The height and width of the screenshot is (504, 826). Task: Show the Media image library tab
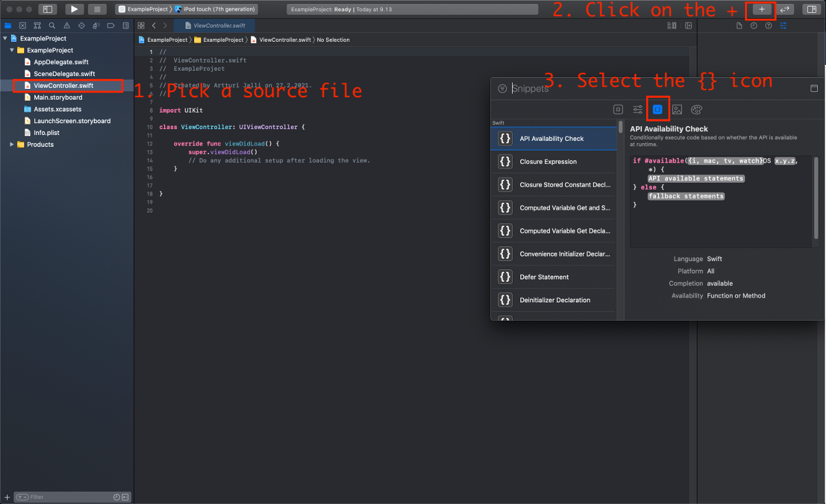tap(677, 109)
